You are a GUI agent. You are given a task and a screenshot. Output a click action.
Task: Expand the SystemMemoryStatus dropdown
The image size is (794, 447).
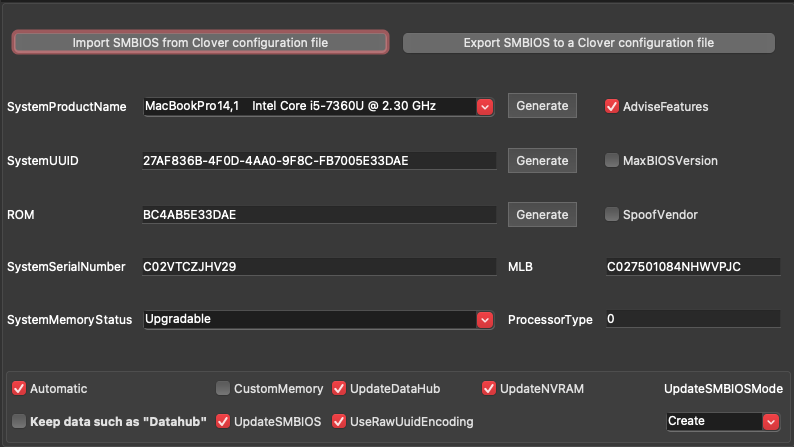[x=485, y=319]
